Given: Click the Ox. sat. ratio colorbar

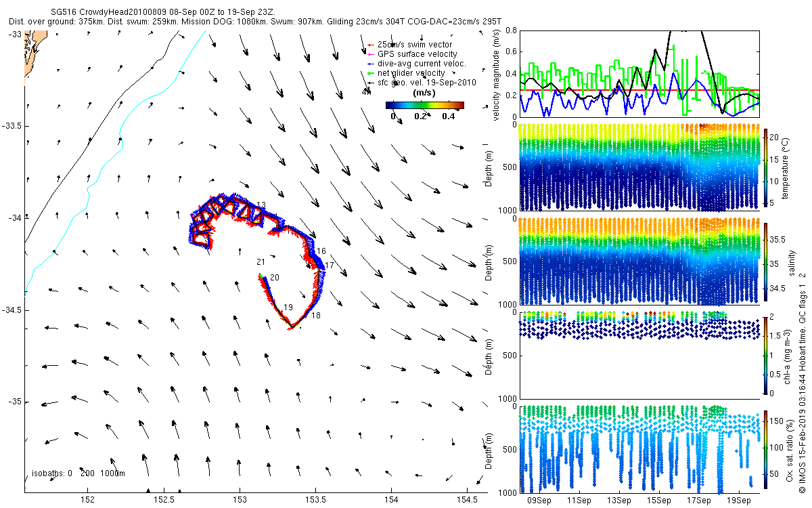Looking at the screenshot, I should [x=766, y=448].
